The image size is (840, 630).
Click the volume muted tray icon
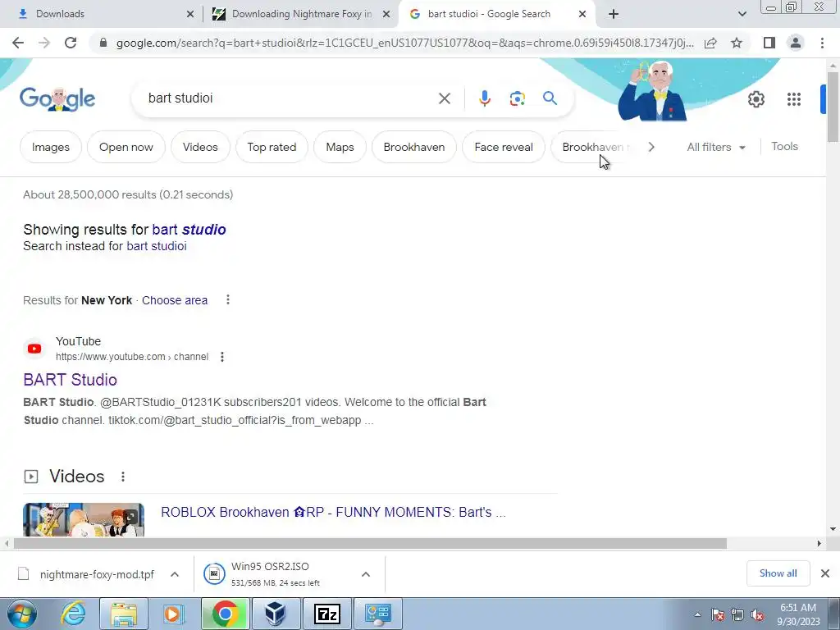point(757,614)
